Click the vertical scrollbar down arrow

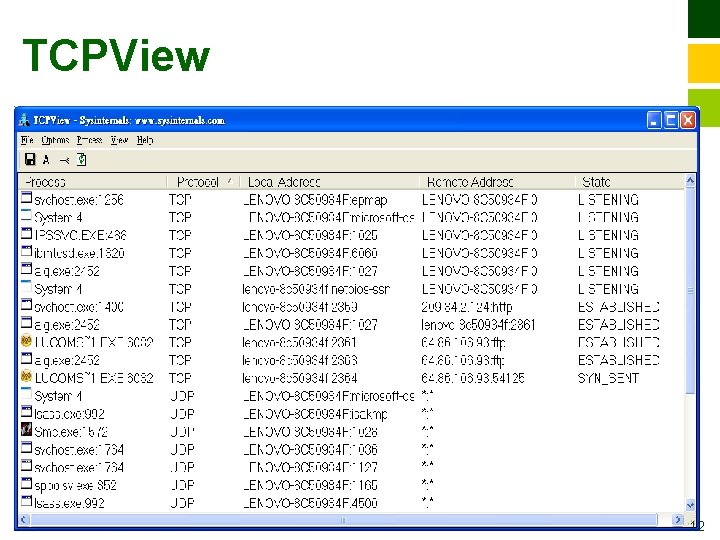690,505
